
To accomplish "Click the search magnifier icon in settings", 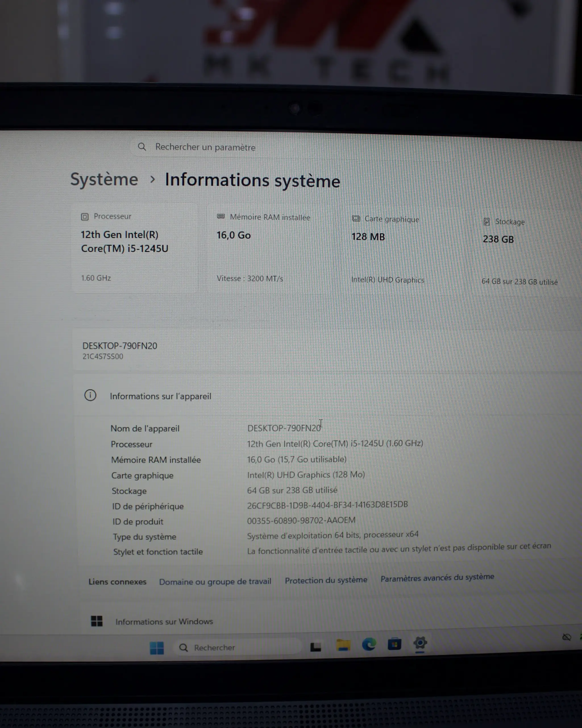I will point(142,147).
